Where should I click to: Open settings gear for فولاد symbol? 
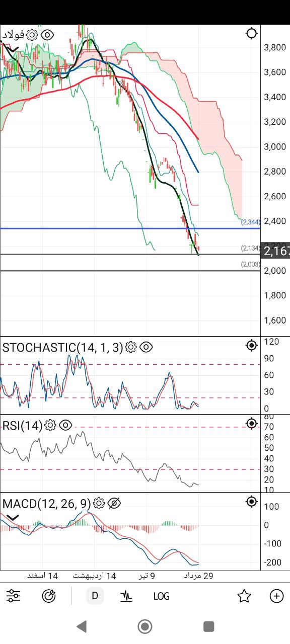[x=32, y=35]
